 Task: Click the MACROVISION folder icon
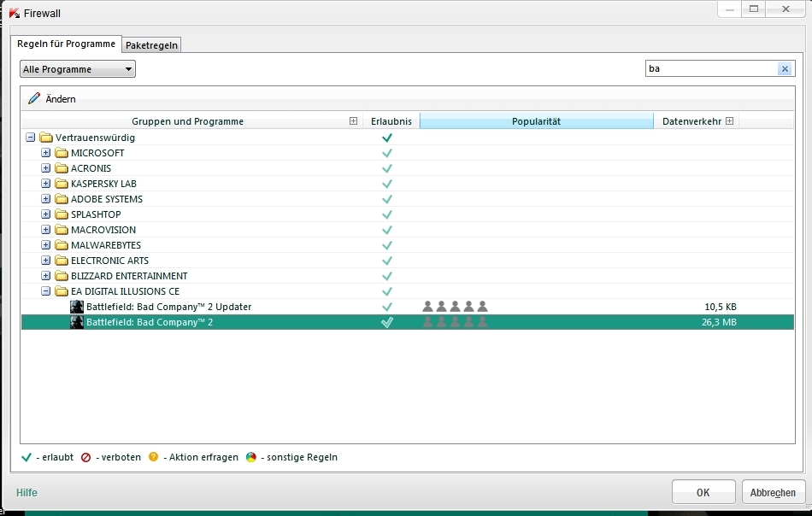point(62,230)
